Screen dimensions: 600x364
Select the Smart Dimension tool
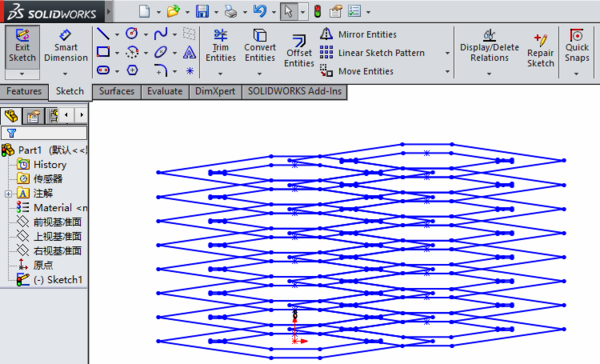66,47
